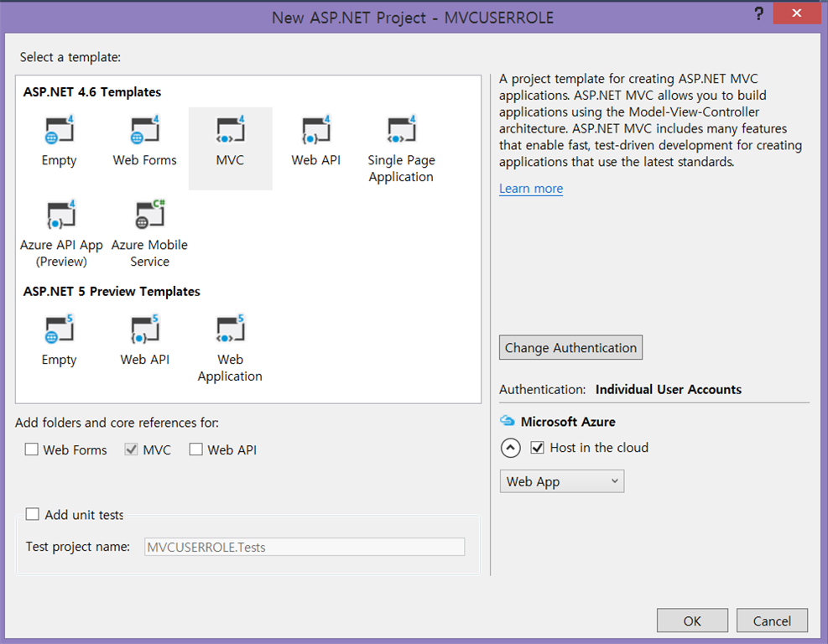Open the Web App hosting dropdown
This screenshot has height=644, width=828.
(561, 480)
